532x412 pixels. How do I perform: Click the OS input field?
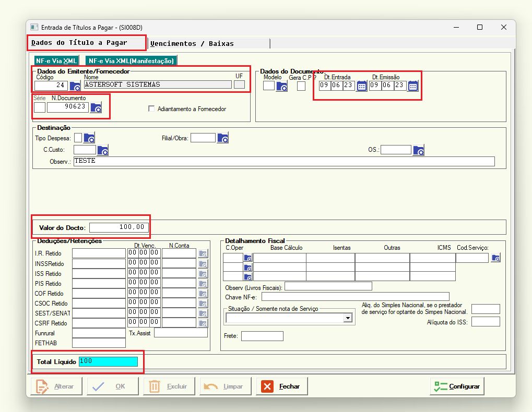pos(396,150)
